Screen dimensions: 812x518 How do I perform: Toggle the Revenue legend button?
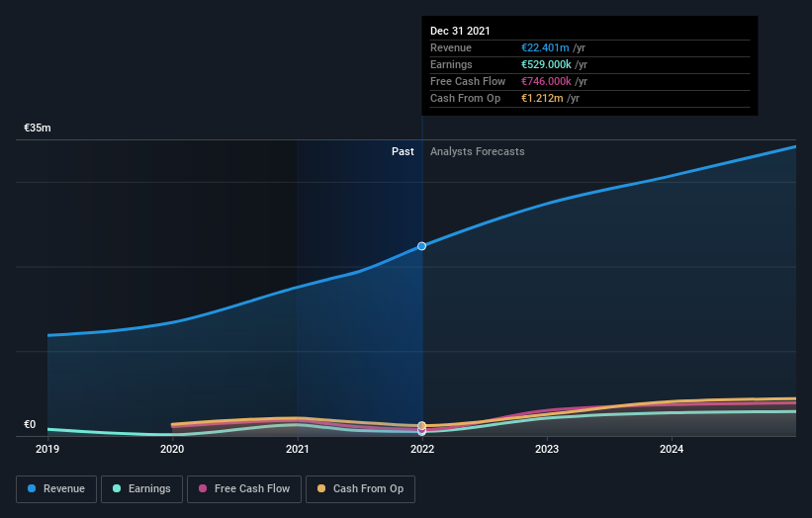click(56, 489)
